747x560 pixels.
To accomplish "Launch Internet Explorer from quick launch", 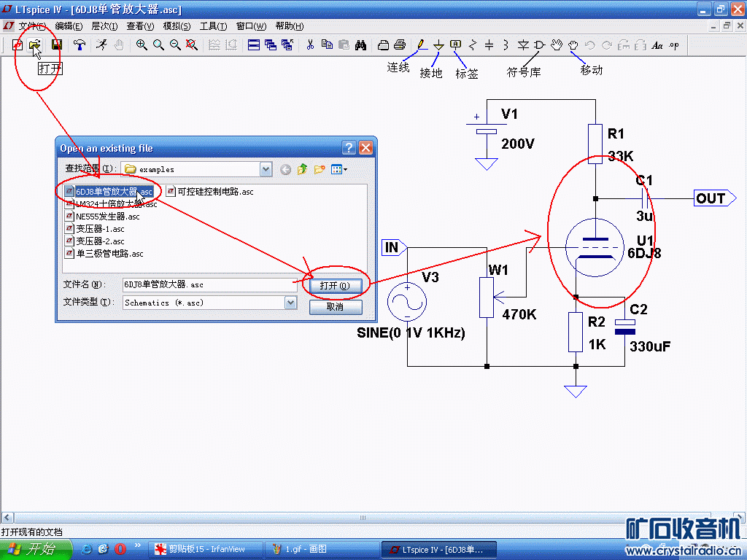I will click(87, 549).
